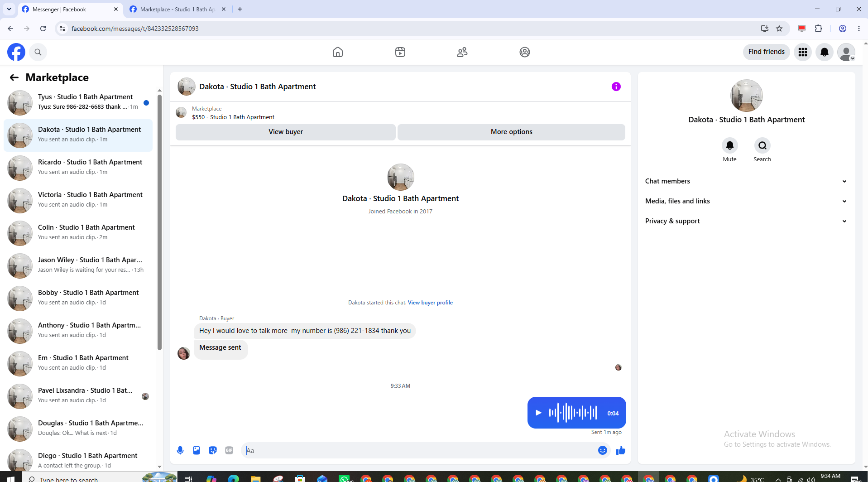Open Jason Wiley conversation
The height and width of the screenshot is (482, 868).
click(x=78, y=266)
